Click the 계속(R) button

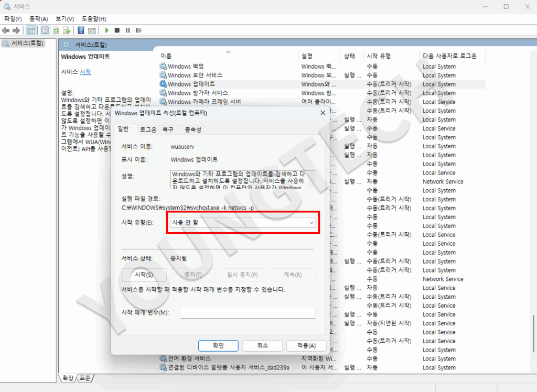click(293, 275)
